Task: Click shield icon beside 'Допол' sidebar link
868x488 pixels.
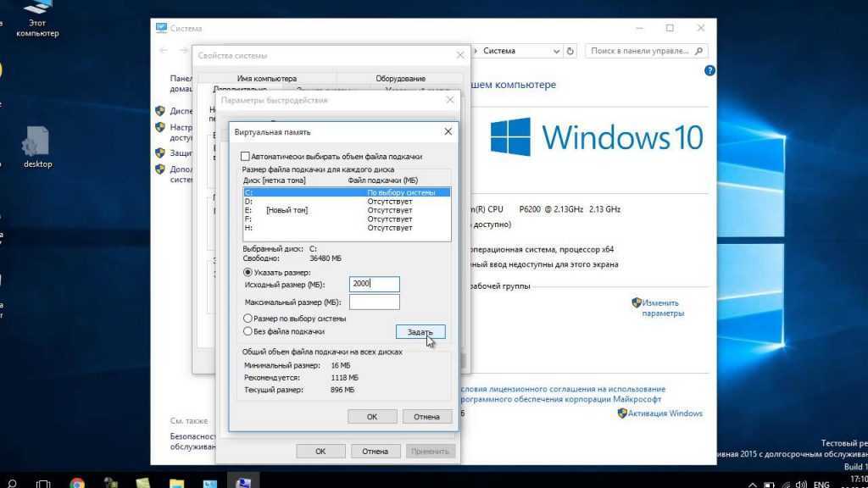Action: coord(160,169)
